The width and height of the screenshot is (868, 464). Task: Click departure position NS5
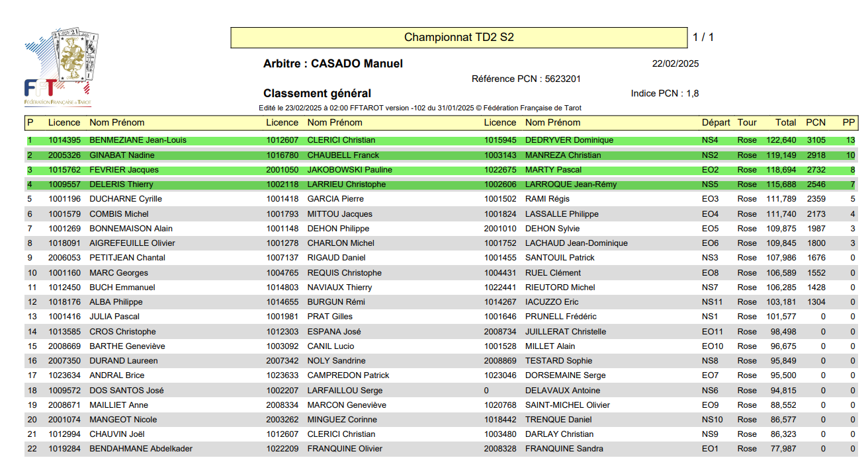[710, 184]
